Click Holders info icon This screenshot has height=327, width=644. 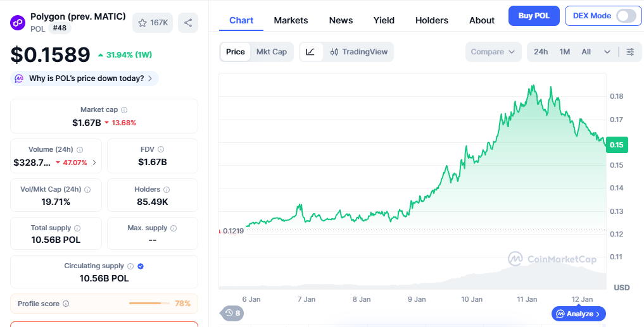pos(167,190)
